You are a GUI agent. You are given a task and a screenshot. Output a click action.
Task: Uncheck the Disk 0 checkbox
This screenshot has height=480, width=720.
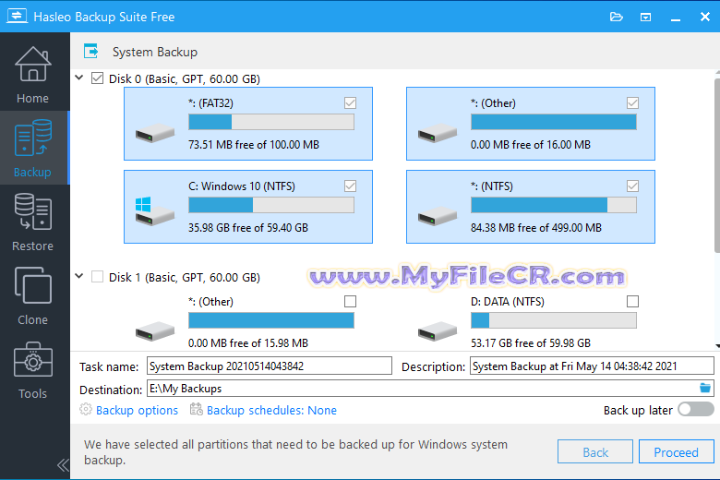tap(97, 78)
